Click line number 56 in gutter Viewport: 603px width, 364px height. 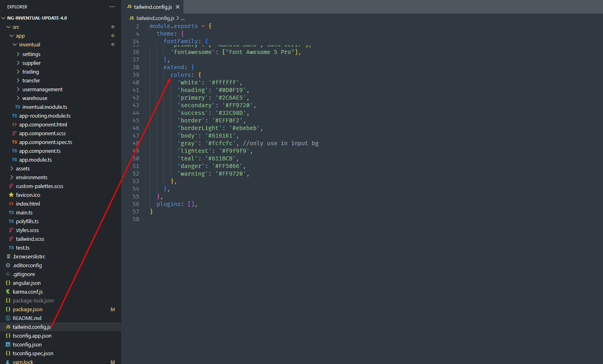[x=136, y=204]
